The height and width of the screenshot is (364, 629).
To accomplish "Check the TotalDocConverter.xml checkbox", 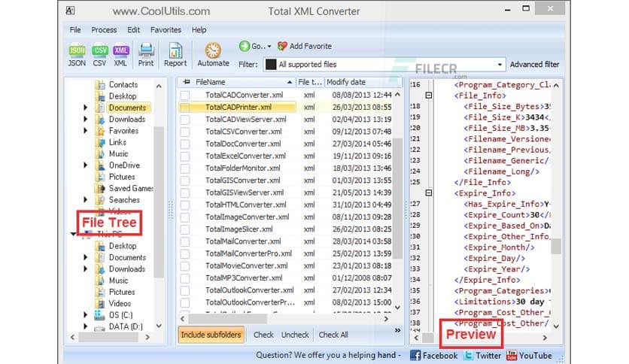I will point(185,144).
